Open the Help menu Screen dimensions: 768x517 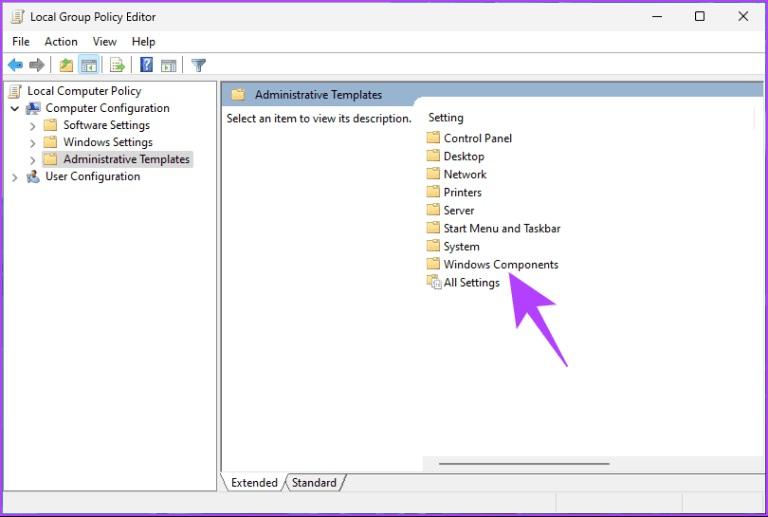pyautogui.click(x=144, y=42)
